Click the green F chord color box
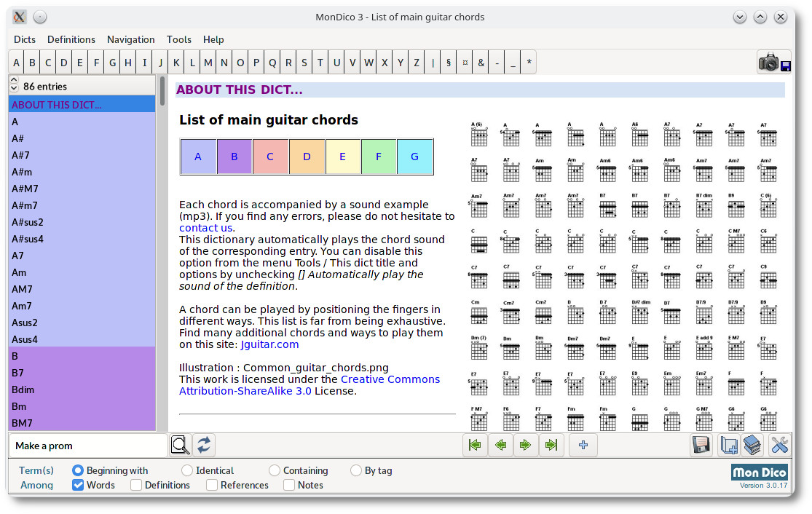 coord(379,157)
